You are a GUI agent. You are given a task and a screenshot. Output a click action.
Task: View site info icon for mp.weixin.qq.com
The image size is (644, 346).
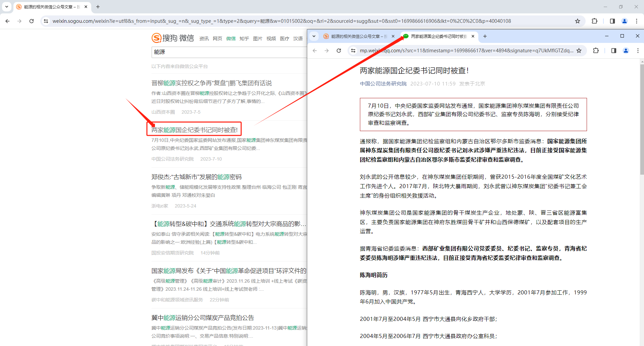(x=353, y=51)
